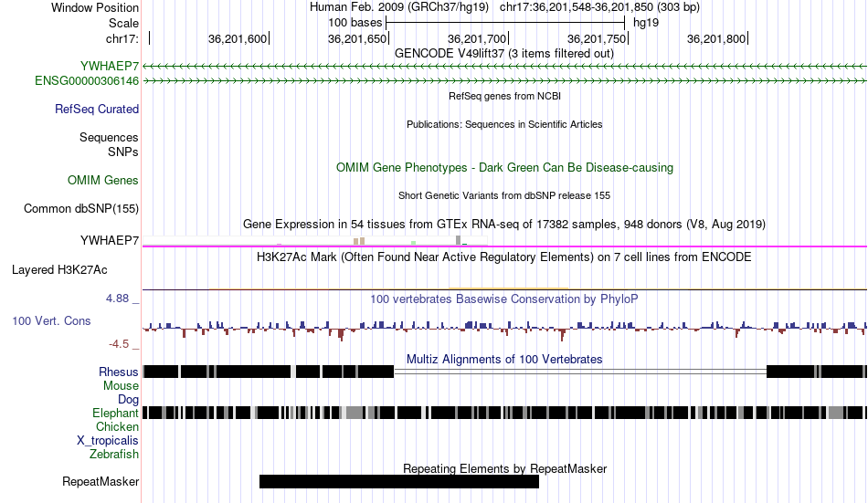The height and width of the screenshot is (503, 868).
Task: Click the 100 bases scale bar
Action: pyautogui.click(x=505, y=23)
